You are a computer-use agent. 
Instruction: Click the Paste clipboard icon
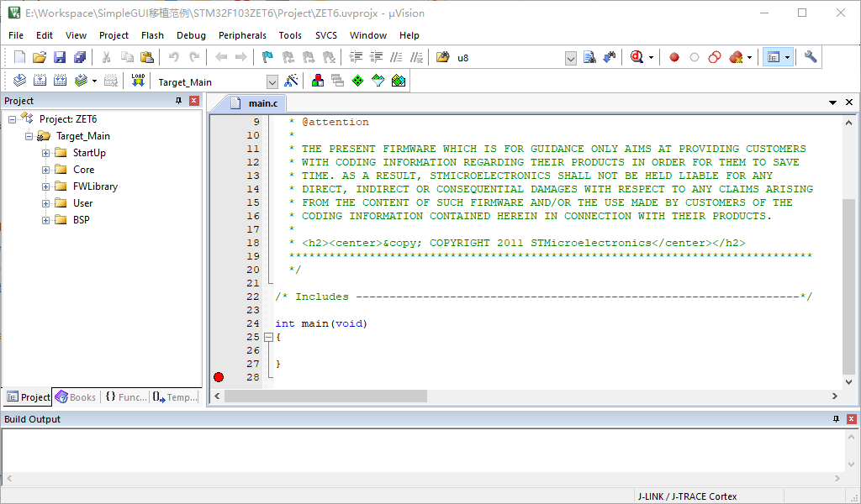(x=146, y=57)
